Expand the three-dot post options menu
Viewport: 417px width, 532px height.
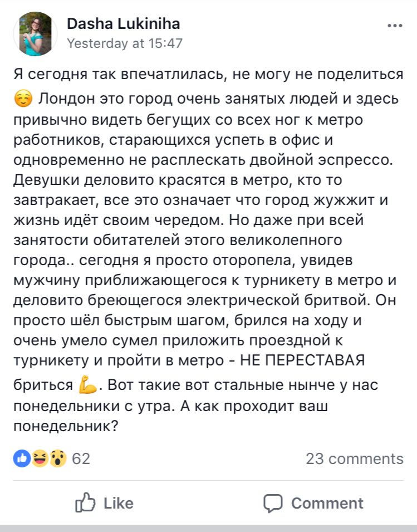click(394, 26)
